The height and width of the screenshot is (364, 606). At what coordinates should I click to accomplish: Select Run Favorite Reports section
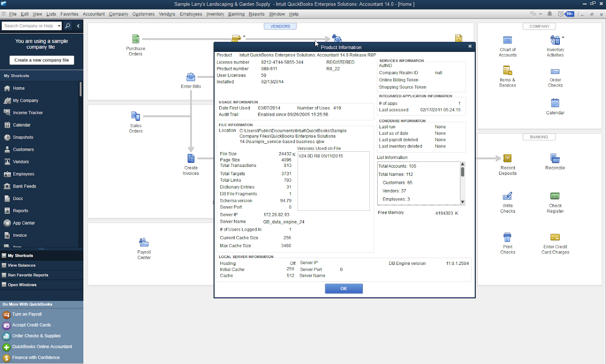coord(42,275)
